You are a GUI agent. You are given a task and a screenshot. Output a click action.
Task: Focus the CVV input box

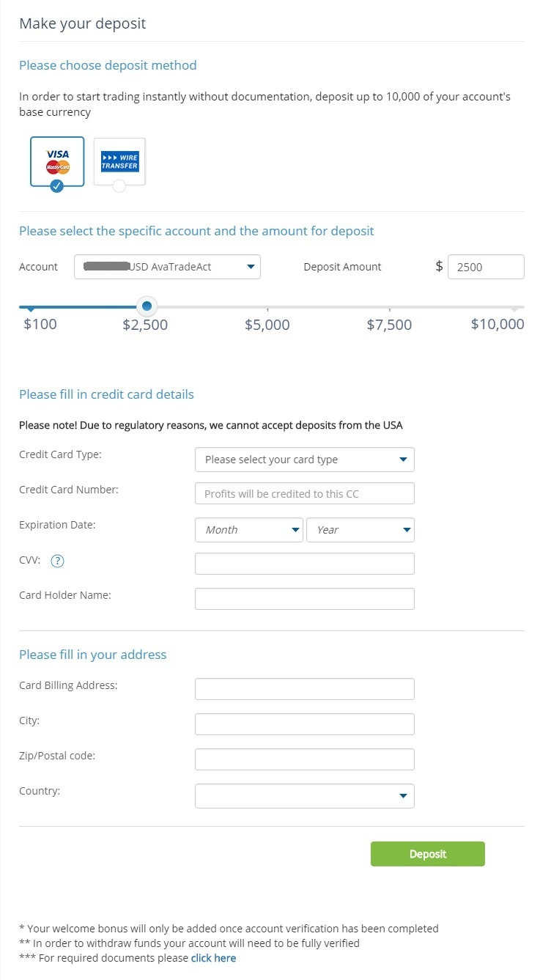click(304, 564)
